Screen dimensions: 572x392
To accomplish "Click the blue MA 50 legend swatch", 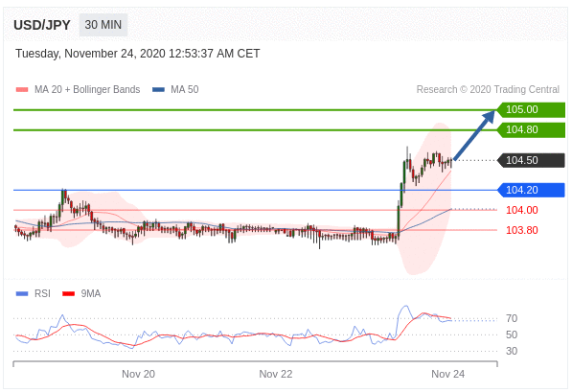I will pos(159,89).
